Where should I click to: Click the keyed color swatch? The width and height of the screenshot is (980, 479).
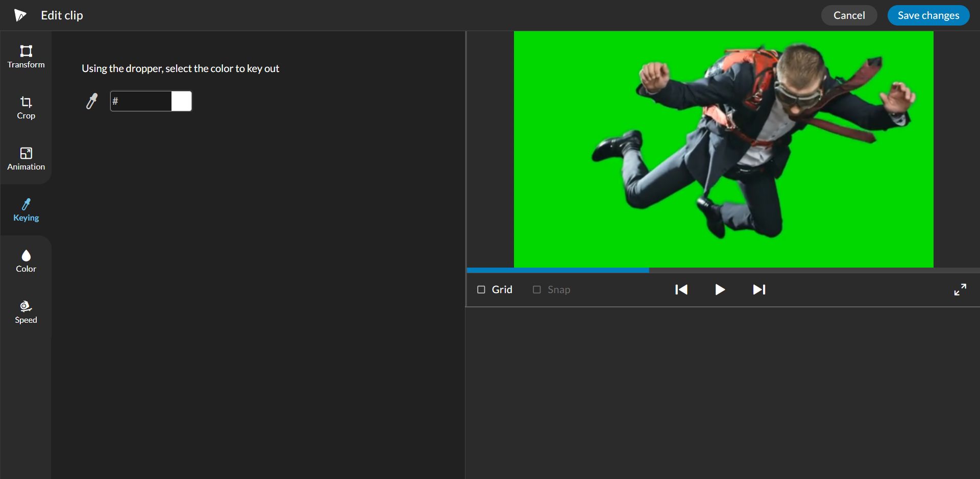182,101
